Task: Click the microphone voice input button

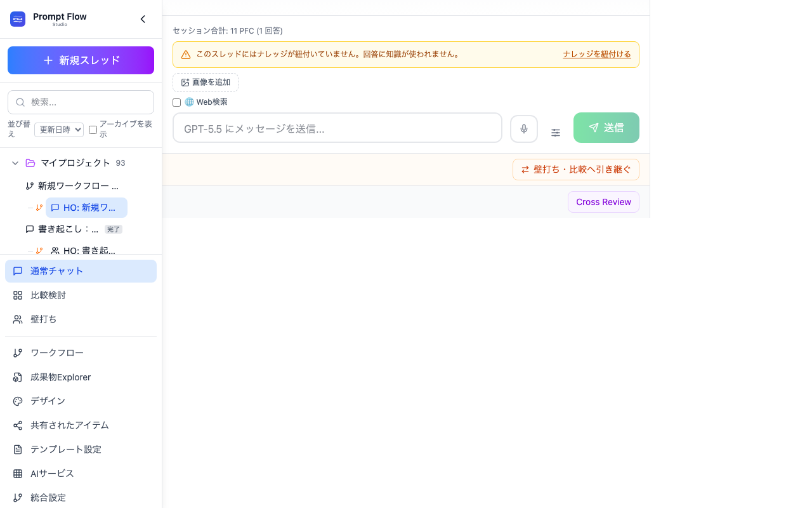Action: [524, 129]
